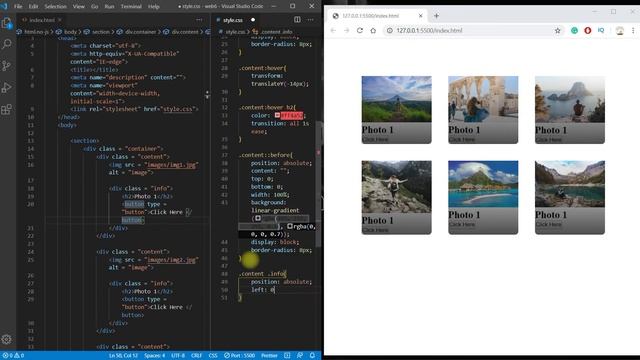Open Run and Debug view
Screen dimensions: 640x360
pos(7,87)
